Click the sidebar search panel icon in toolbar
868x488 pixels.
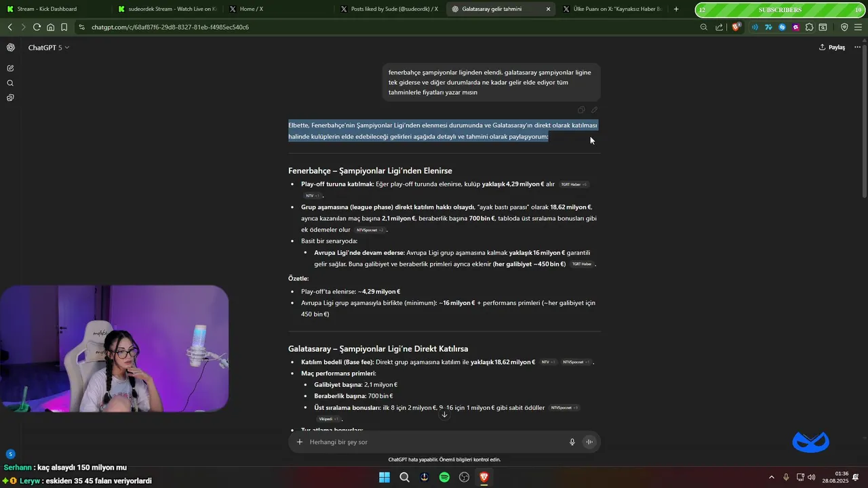click(823, 27)
